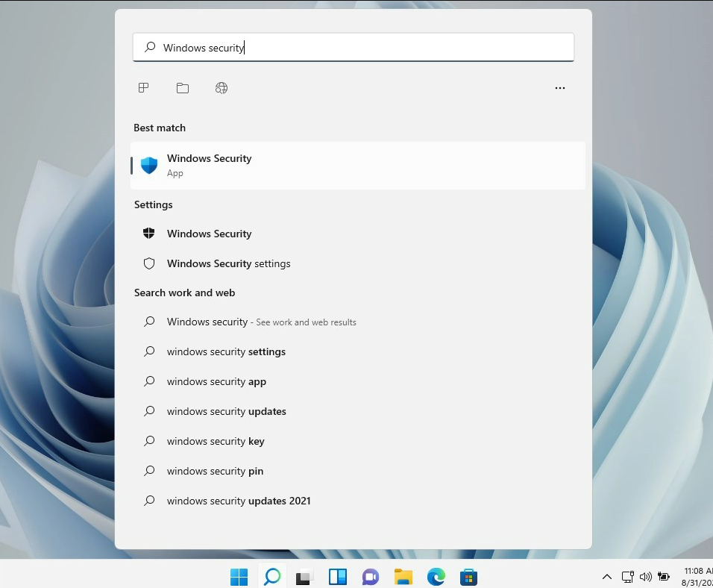
Task: Click the search text input field
Action: 354,48
